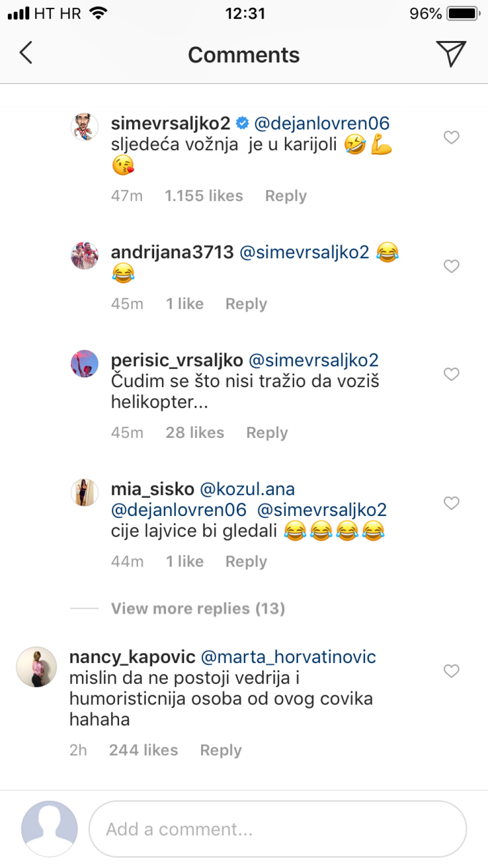
Task: Reply to nancy_kapovic's comment
Action: [221, 750]
